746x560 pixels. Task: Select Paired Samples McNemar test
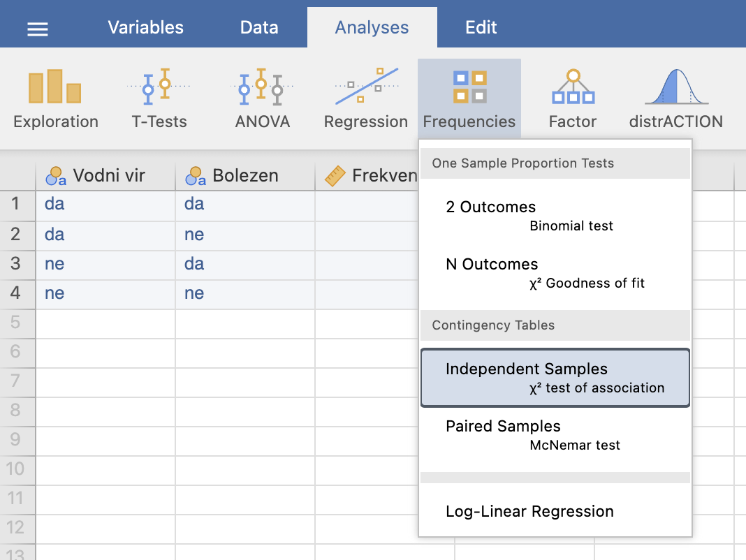pos(555,435)
